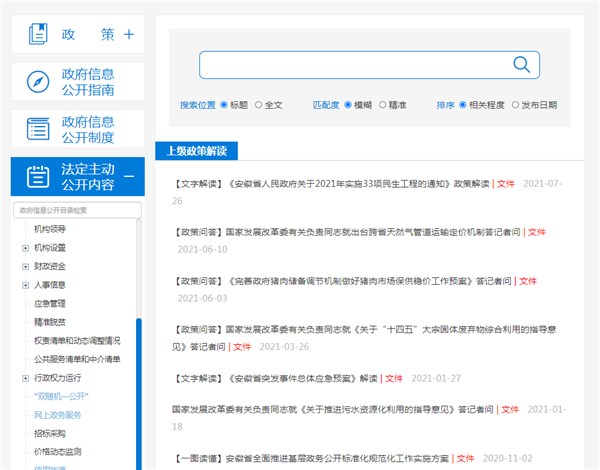Open the 政策 menu item
This screenshot has height=470, width=600.
click(x=78, y=34)
